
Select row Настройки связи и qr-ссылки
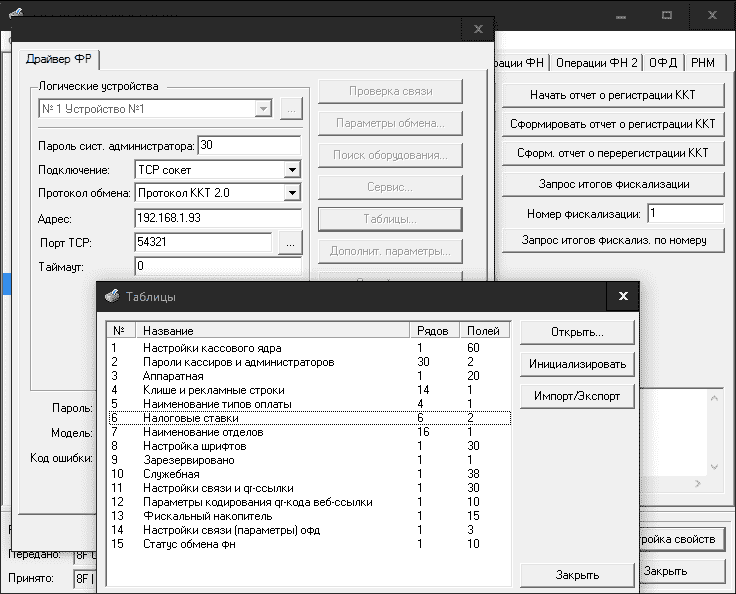(309, 488)
